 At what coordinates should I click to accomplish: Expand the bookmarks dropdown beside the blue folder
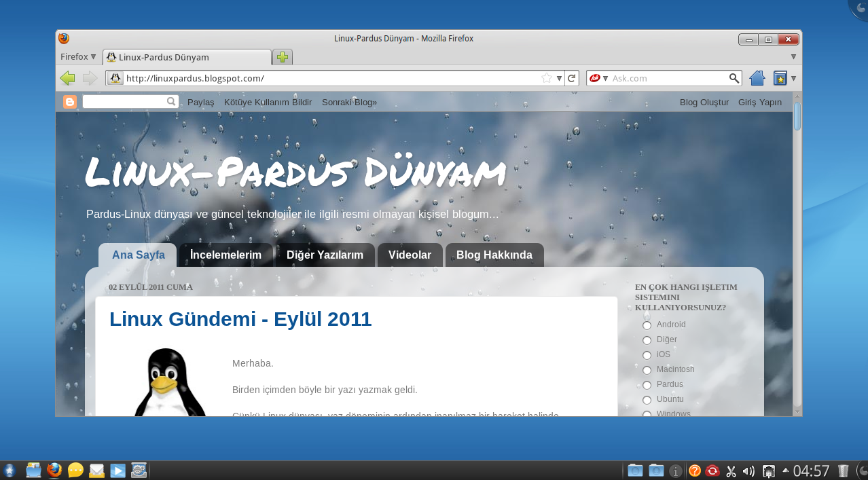point(793,78)
